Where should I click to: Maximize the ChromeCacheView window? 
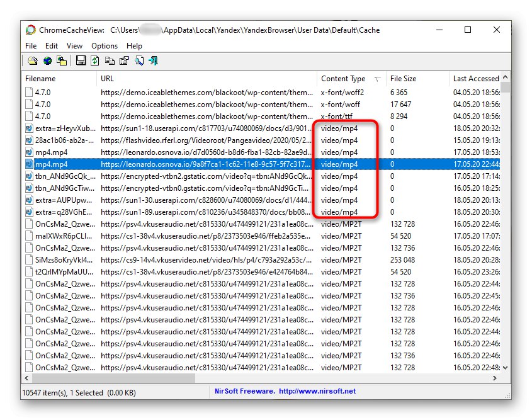tap(468, 30)
